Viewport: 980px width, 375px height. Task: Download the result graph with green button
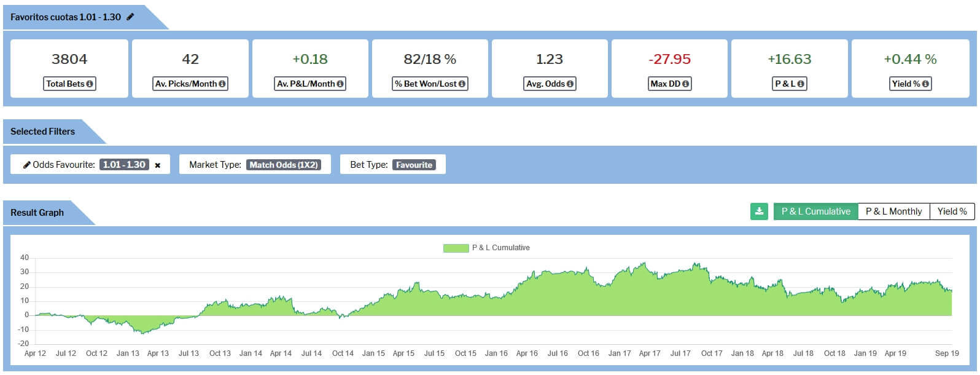click(759, 211)
